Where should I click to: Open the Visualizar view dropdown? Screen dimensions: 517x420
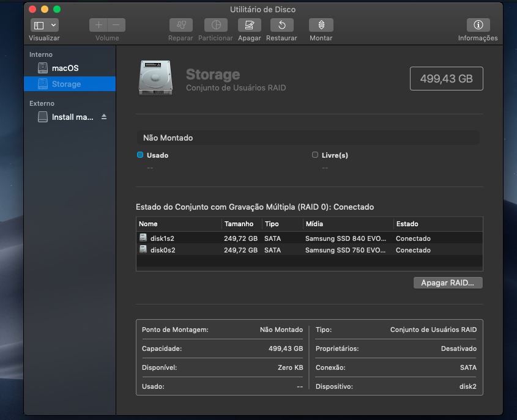[45, 25]
